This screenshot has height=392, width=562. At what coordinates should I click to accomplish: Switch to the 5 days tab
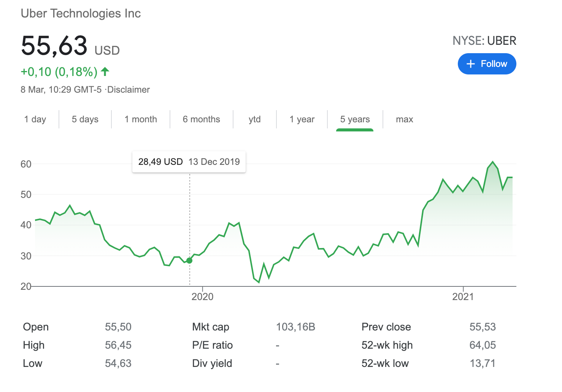pyautogui.click(x=85, y=119)
